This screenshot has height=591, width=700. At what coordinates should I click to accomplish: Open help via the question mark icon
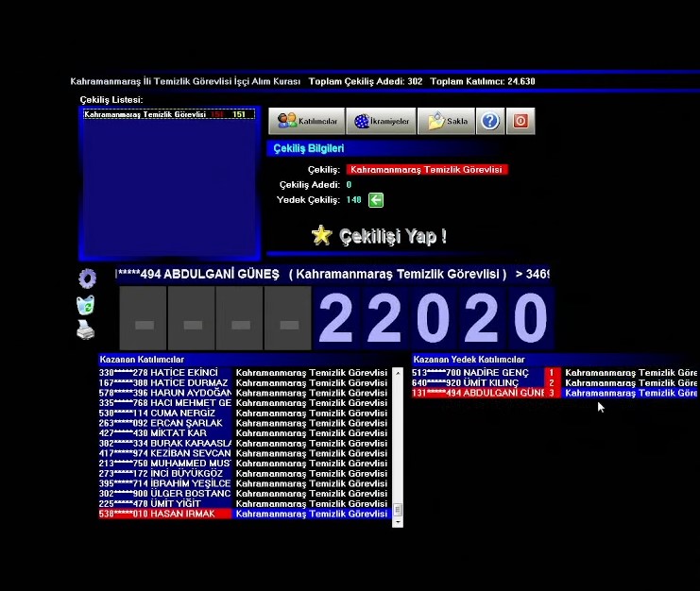(489, 122)
